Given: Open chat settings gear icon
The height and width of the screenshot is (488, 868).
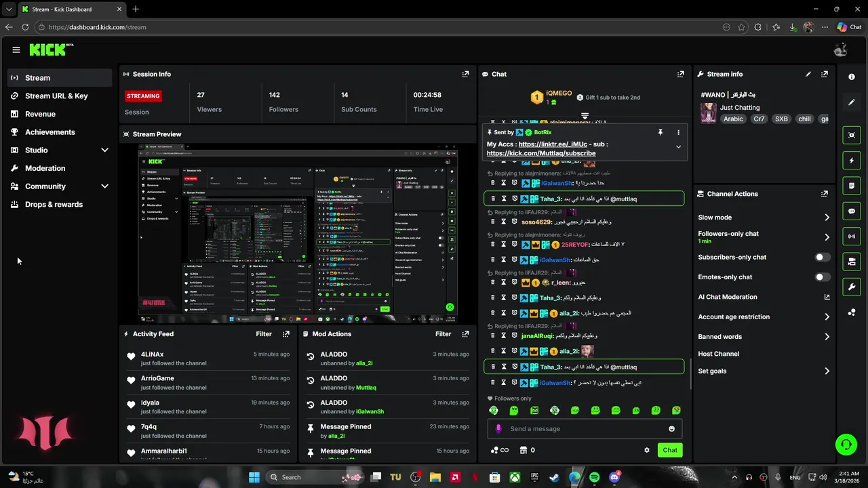Looking at the screenshot, I should pyautogui.click(x=647, y=450).
